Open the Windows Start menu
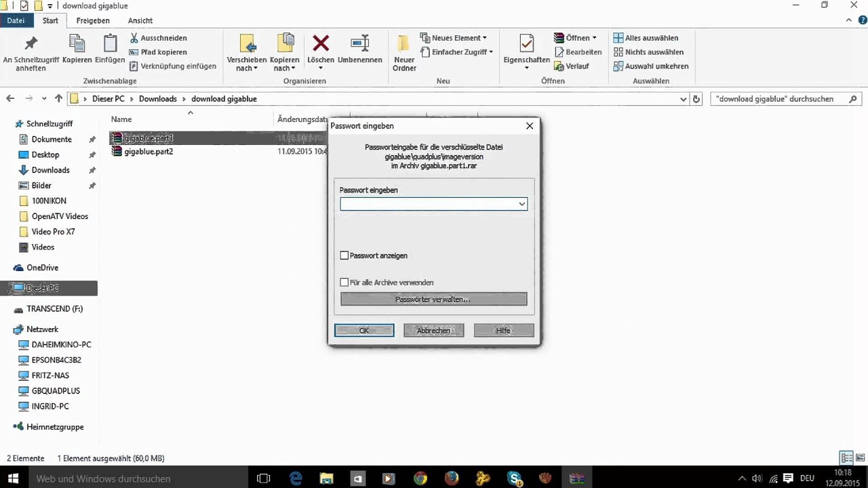868x488 pixels. click(x=13, y=479)
